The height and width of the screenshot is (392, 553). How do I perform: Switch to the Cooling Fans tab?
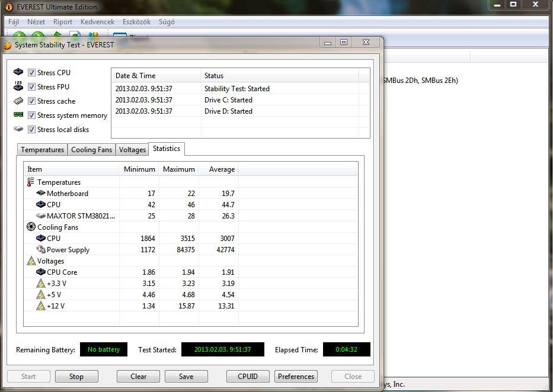tap(91, 150)
